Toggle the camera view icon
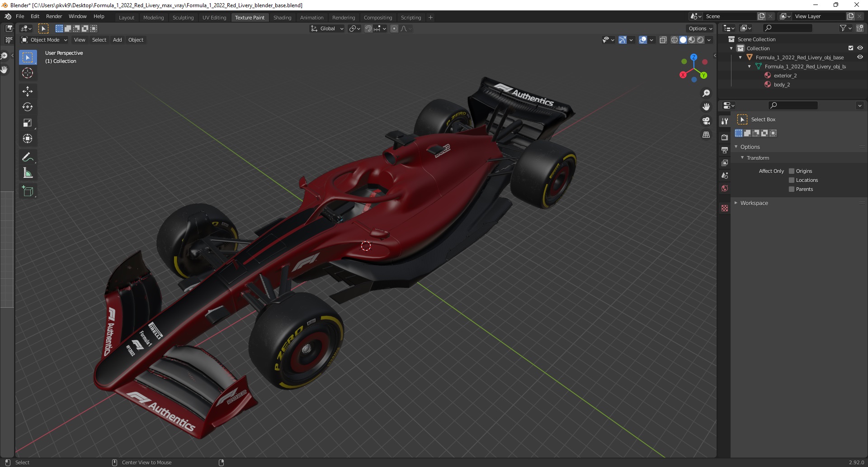 tap(706, 121)
